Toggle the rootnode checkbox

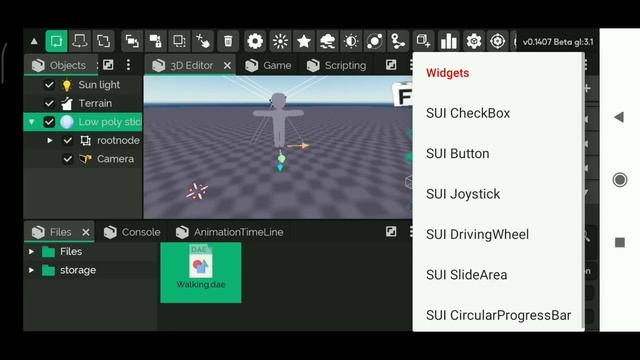68,140
